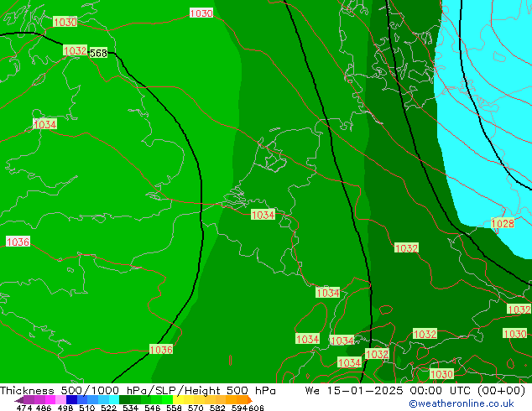Click the legend value 522
Viewport: 532px width, 411px height.
(x=108, y=408)
